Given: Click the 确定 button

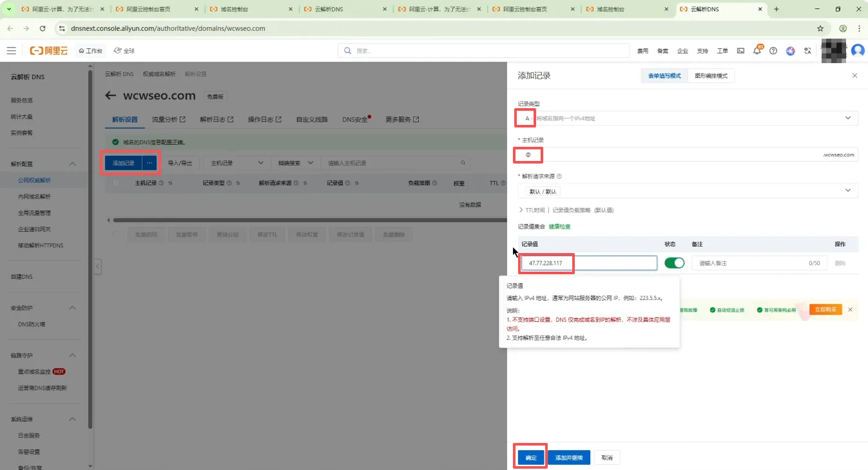Looking at the screenshot, I should point(530,458).
